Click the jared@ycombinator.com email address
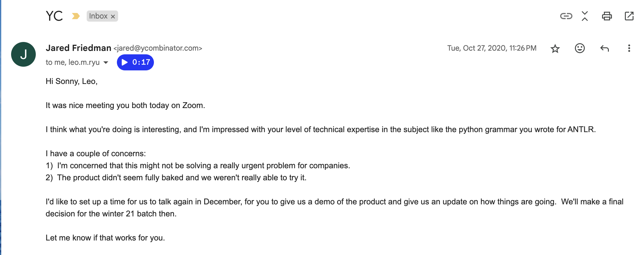The width and height of the screenshot is (644, 255). click(158, 48)
